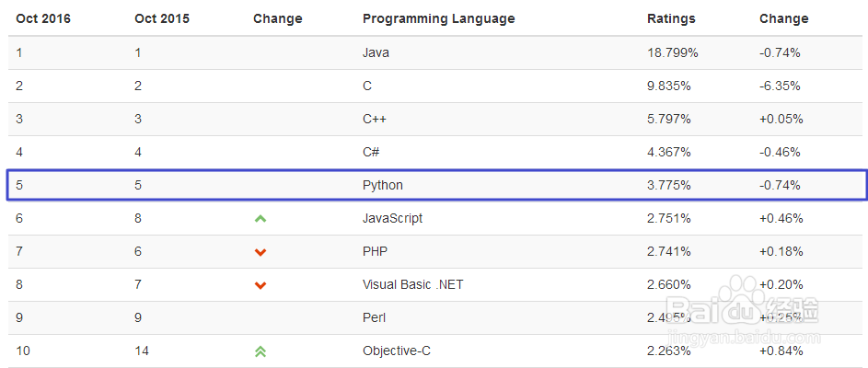
Task: Click the Python language name
Action: [383, 185]
